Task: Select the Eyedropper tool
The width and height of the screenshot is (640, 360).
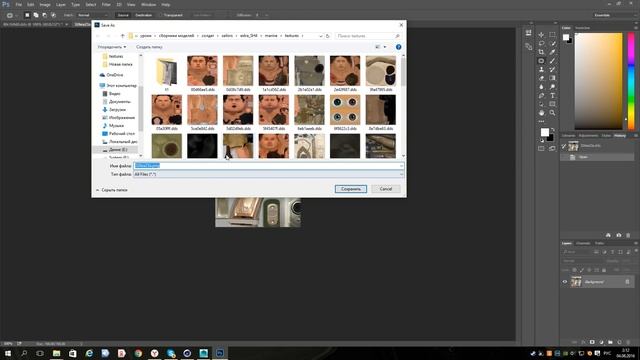Action: click(x=552, y=52)
